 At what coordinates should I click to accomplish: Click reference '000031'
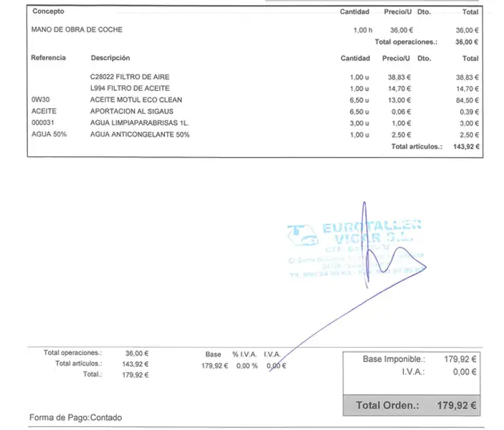click(x=43, y=123)
